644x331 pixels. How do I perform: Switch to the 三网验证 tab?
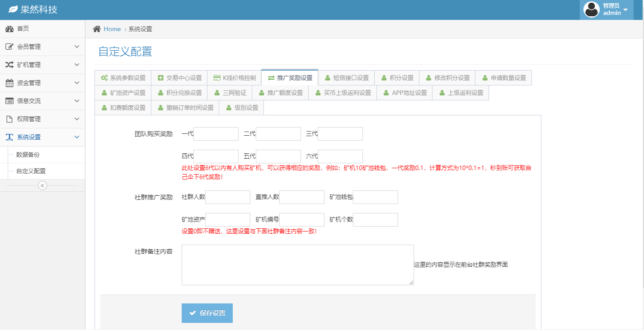click(230, 93)
